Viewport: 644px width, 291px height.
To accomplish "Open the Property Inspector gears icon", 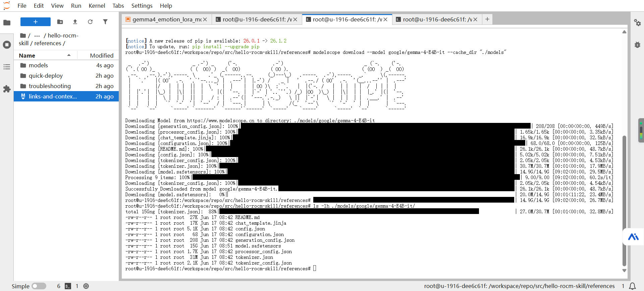I will click(x=637, y=22).
